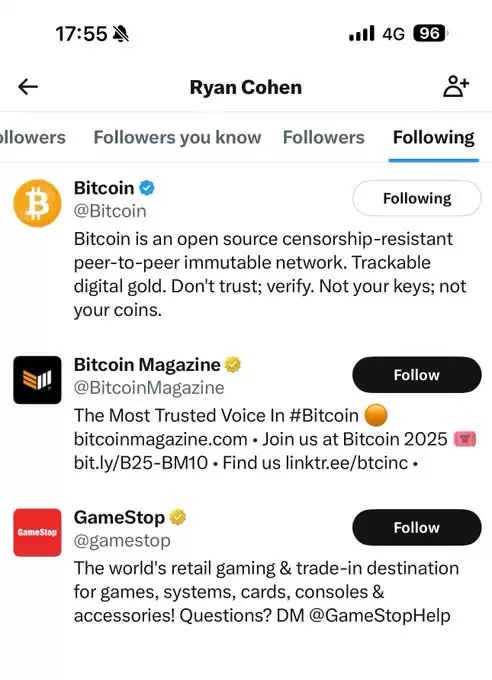This screenshot has height=680, width=492.
Task: Tap GameStop's gold verified badge
Action: click(x=177, y=517)
